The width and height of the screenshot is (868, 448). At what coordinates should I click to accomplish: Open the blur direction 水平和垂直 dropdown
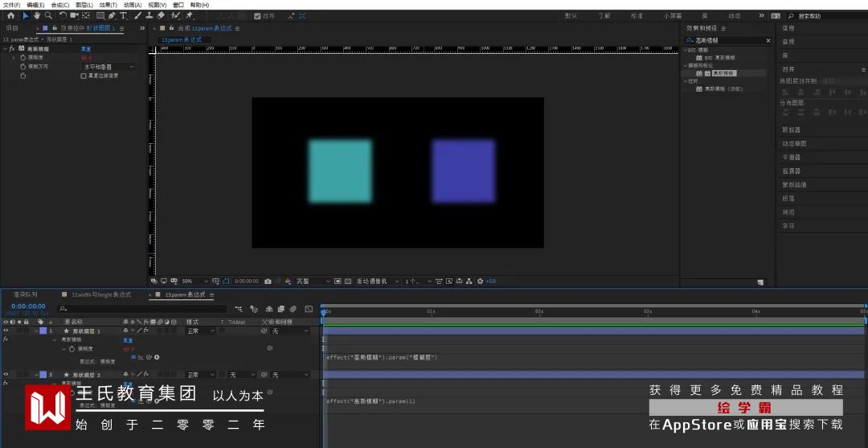click(108, 67)
